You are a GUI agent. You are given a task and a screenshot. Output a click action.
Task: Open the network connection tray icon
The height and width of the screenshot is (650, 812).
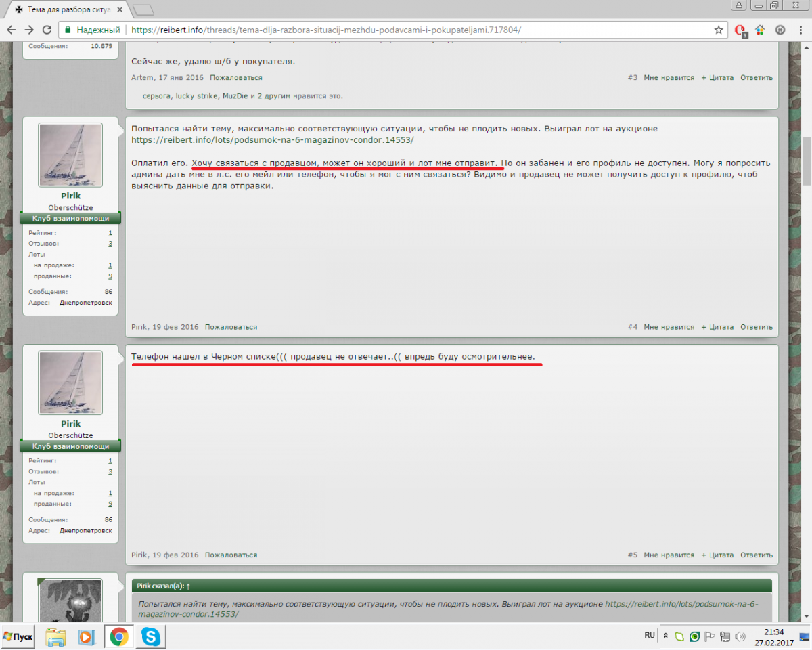pyautogui.click(x=725, y=636)
